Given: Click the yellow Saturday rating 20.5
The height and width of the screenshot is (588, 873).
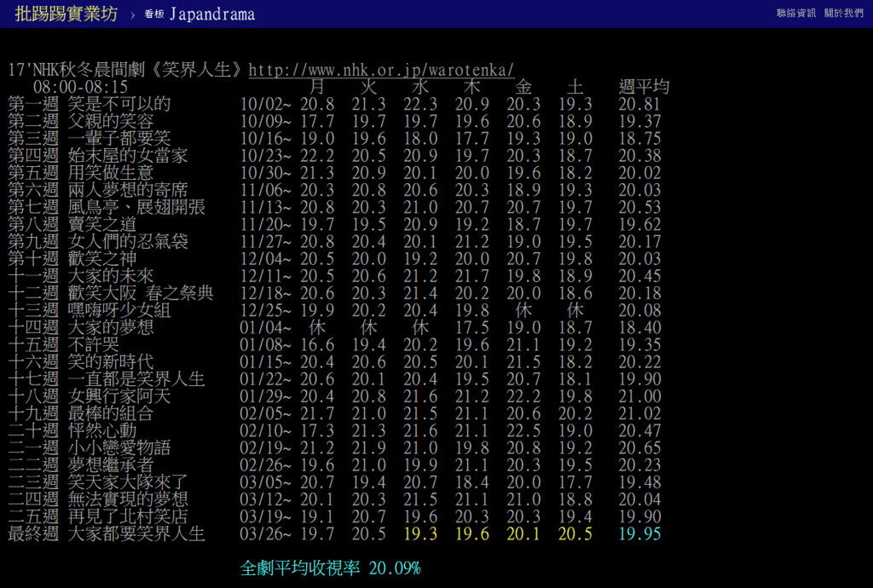Looking at the screenshot, I should click(575, 534).
